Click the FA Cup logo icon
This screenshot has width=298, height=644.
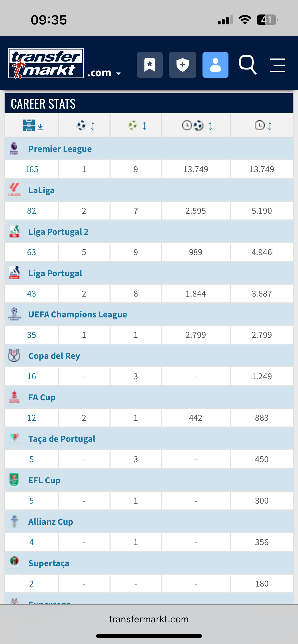[14, 397]
